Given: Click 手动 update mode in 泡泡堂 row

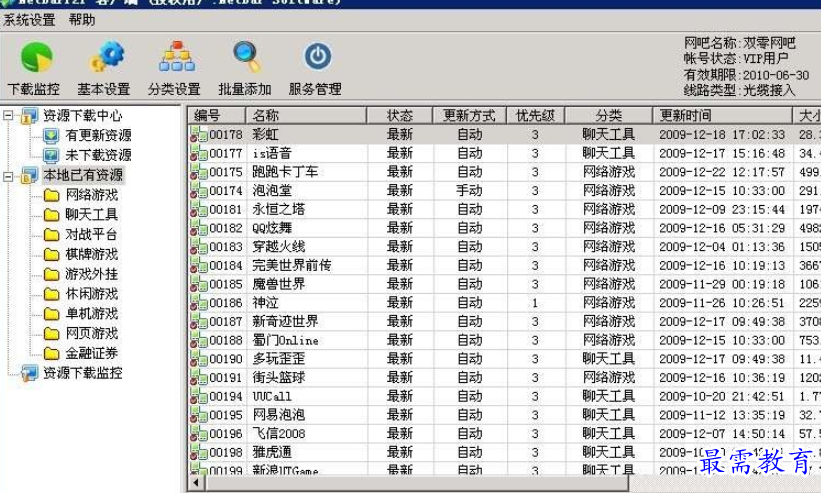Looking at the screenshot, I should point(470,191).
